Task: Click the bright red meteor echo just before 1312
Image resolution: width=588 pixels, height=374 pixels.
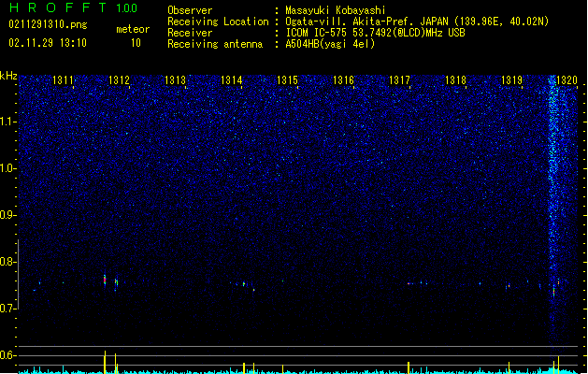Action: [105, 280]
